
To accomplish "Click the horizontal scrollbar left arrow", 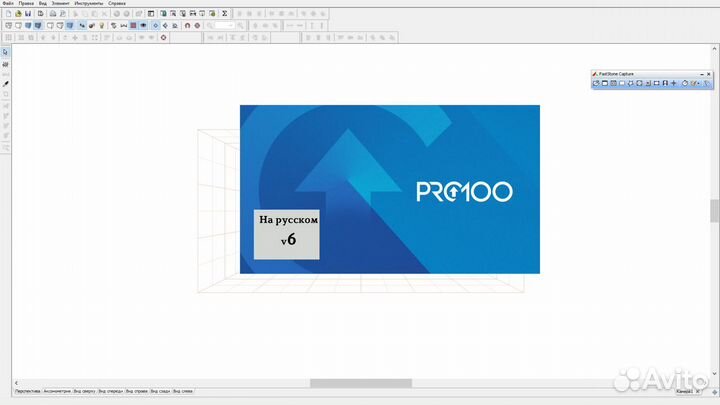I will [17, 383].
